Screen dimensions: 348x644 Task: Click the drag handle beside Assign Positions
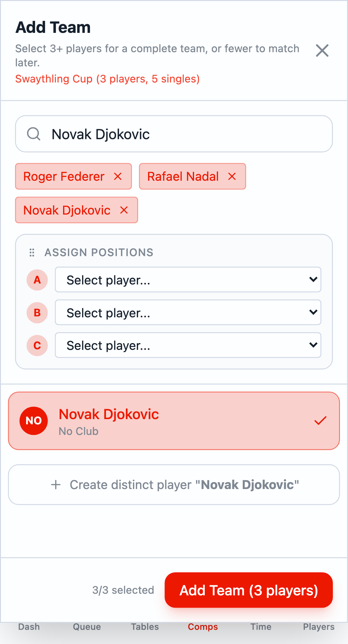32,253
